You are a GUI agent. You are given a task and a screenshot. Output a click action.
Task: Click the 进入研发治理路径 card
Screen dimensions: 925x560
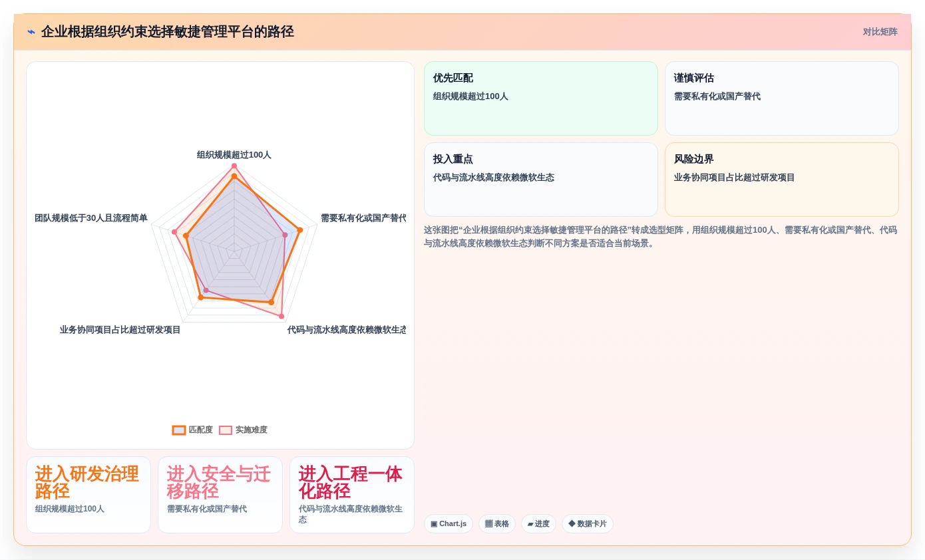pyautogui.click(x=89, y=495)
